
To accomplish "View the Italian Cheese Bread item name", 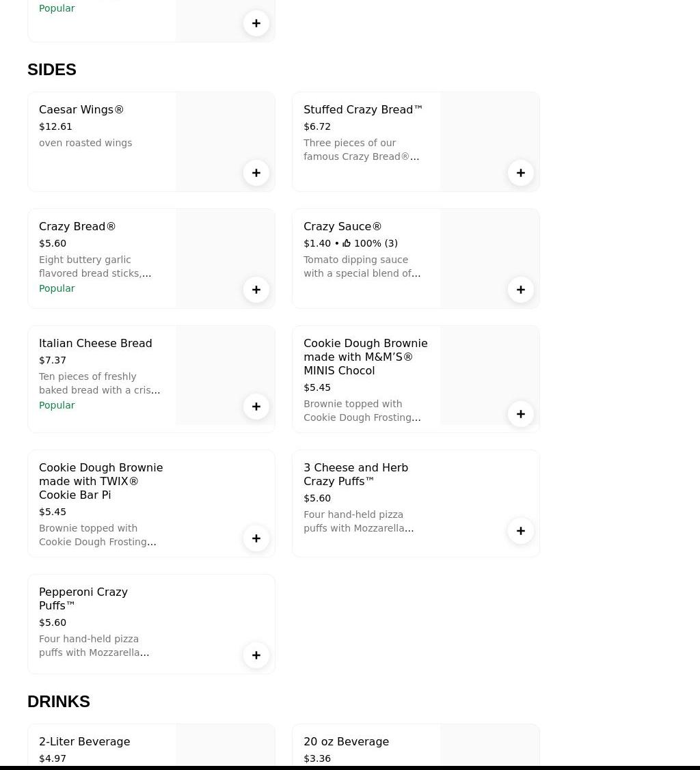I will click(x=95, y=344).
